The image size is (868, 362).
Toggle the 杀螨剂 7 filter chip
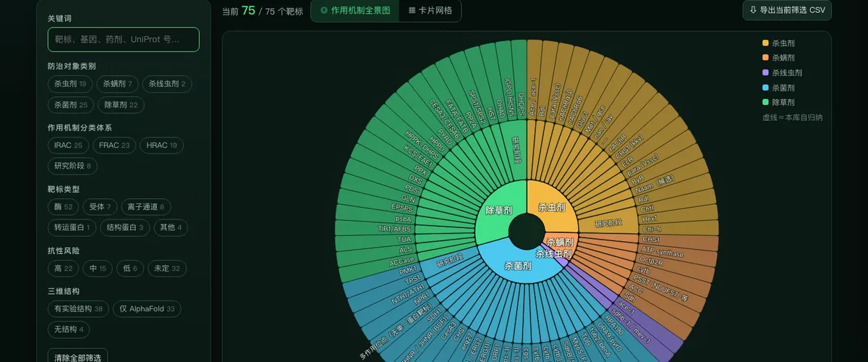coord(117,84)
